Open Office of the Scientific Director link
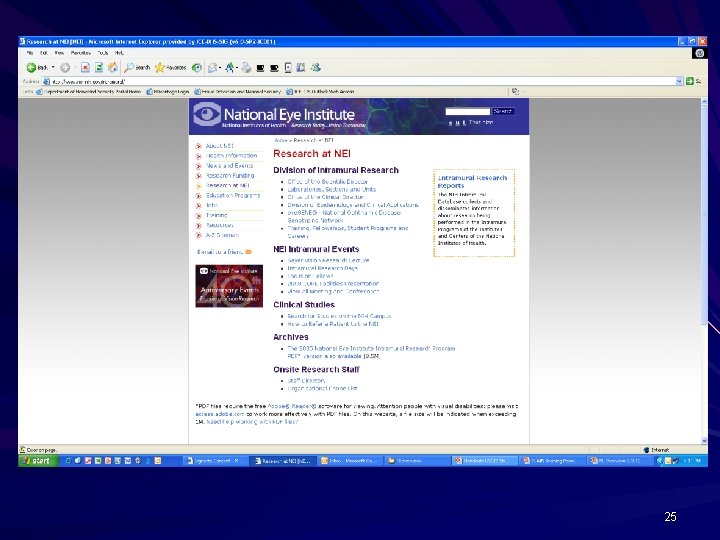The height and width of the screenshot is (540, 720). click(327, 181)
